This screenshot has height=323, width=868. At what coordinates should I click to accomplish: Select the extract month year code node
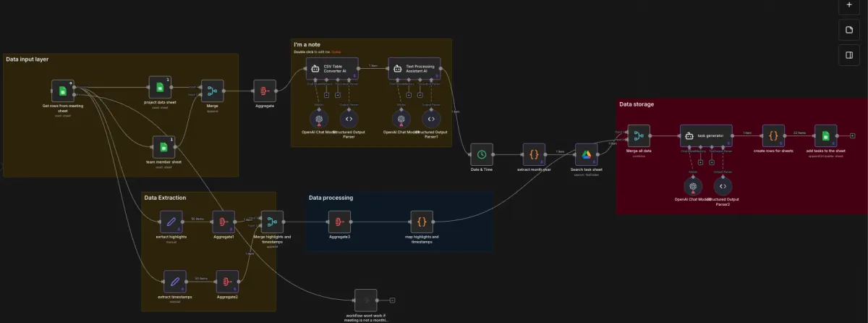534,154
